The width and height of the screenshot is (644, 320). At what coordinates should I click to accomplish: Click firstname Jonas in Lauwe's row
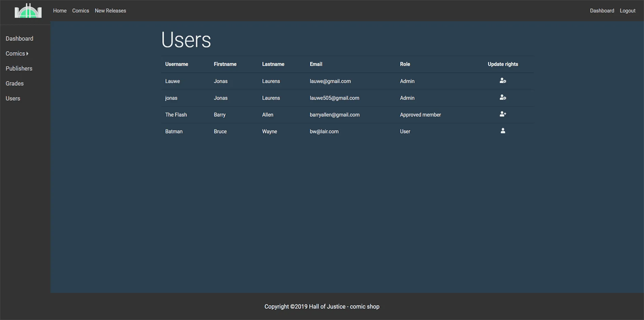click(x=220, y=81)
